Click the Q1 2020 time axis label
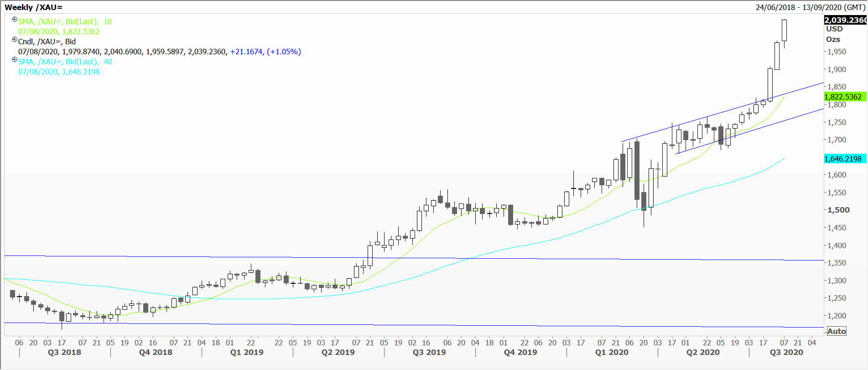 click(612, 352)
